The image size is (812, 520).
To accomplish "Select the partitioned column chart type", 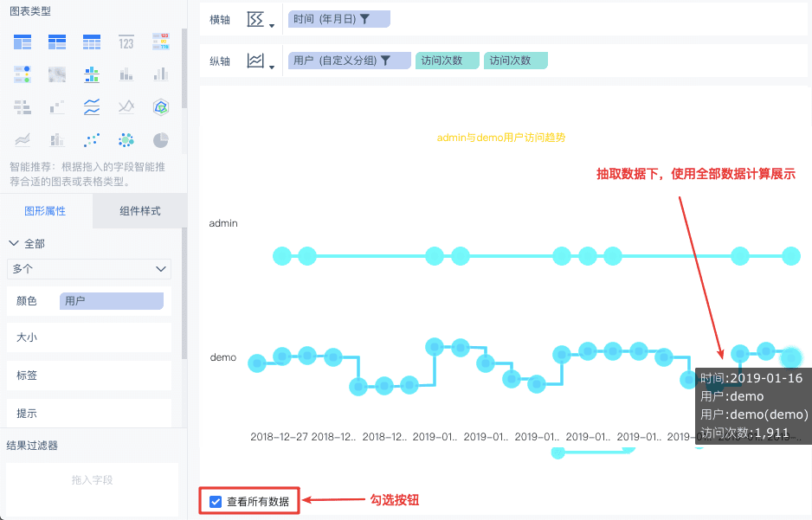I will click(92, 74).
